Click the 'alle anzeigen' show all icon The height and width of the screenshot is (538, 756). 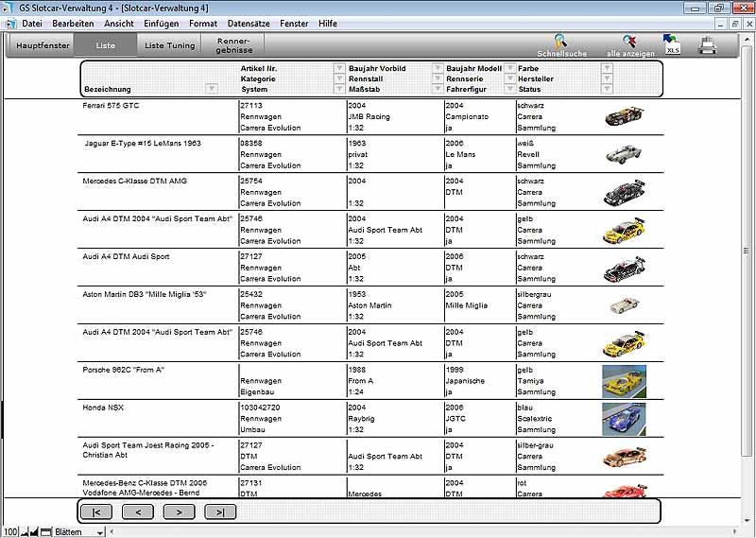tap(630, 43)
